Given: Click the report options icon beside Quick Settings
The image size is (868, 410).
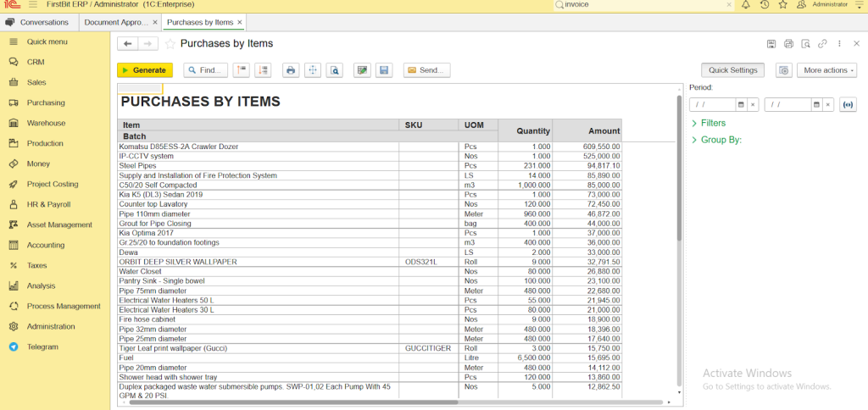Looking at the screenshot, I should pyautogui.click(x=783, y=70).
